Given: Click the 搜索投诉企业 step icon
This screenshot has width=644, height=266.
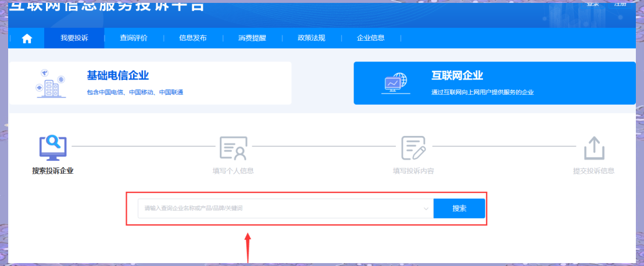Looking at the screenshot, I should pyautogui.click(x=52, y=148).
